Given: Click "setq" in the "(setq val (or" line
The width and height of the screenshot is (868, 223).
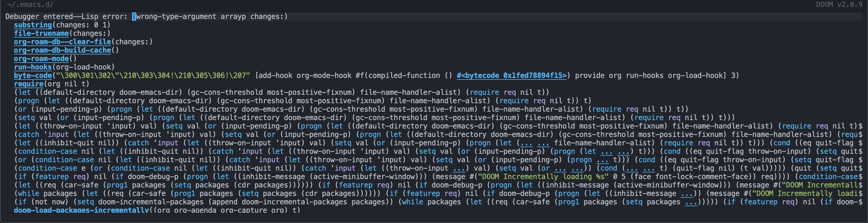Looking at the screenshot, I should 26,117.
